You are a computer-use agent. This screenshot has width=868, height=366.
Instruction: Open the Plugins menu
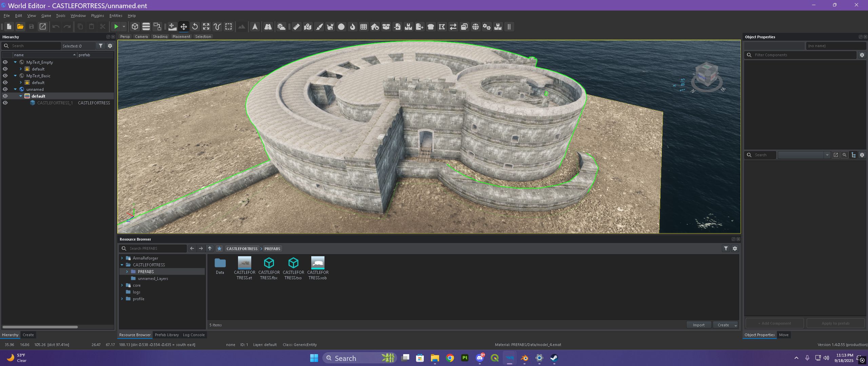coord(97,16)
